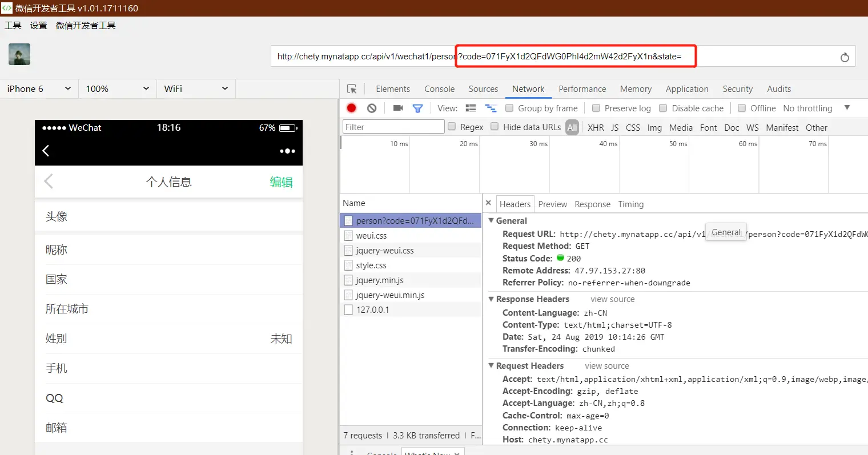Screen dimensions: 868x455
Task: Enable the Regex filter checkbox
Action: pos(452,127)
